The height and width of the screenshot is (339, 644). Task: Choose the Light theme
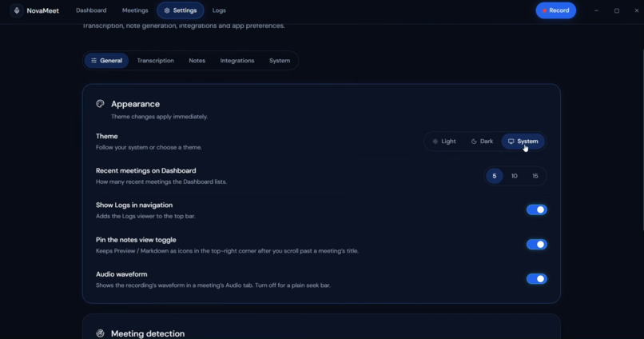click(x=444, y=142)
